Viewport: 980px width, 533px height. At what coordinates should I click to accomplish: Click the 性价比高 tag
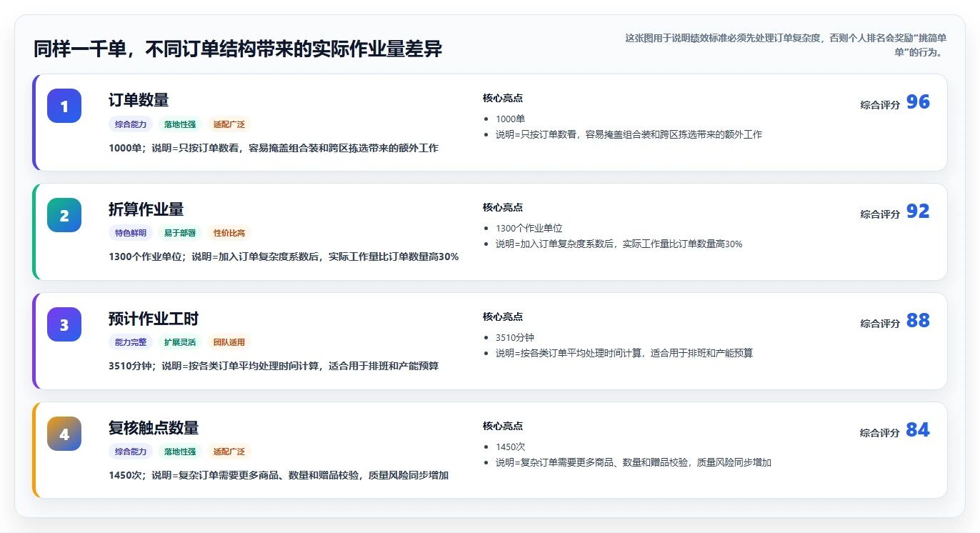(x=229, y=234)
